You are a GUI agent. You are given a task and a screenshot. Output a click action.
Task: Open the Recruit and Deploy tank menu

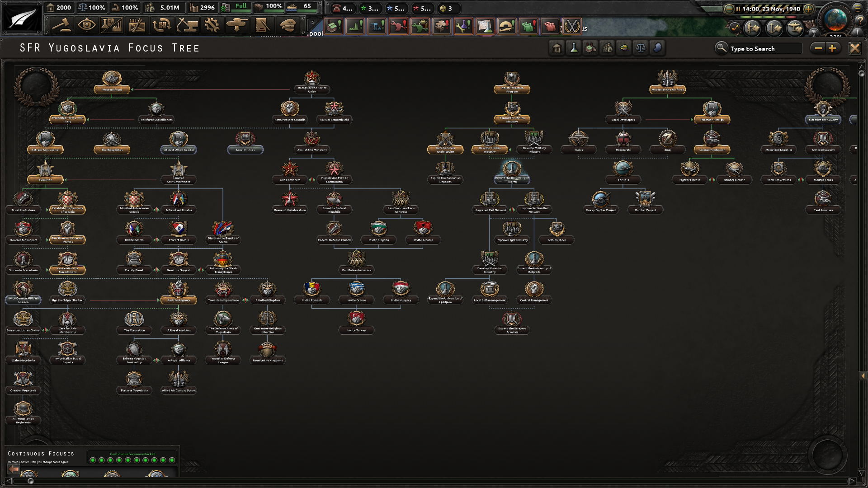pyautogui.click(x=237, y=25)
